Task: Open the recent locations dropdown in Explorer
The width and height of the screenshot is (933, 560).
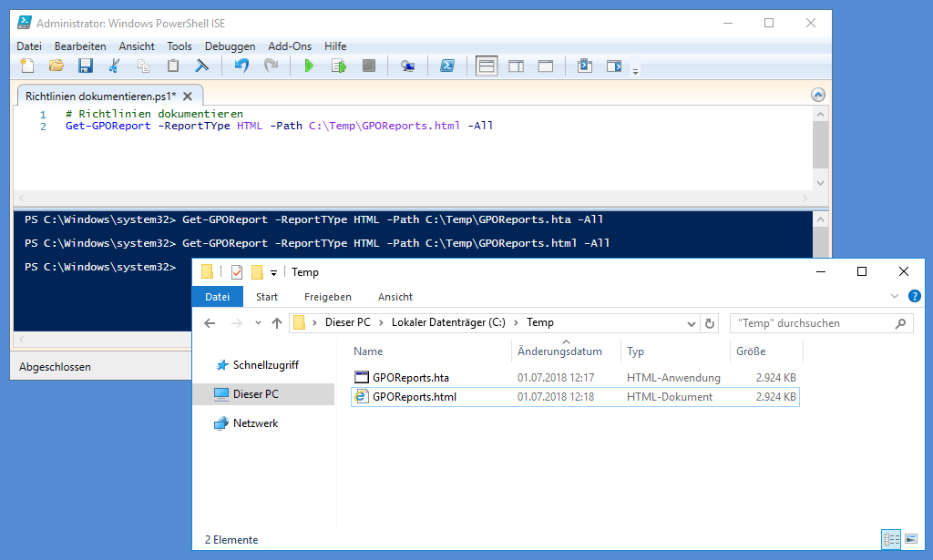Action: (256, 323)
